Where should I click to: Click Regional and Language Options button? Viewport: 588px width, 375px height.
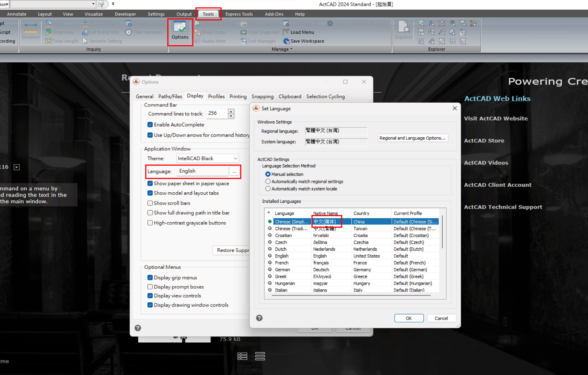412,138
